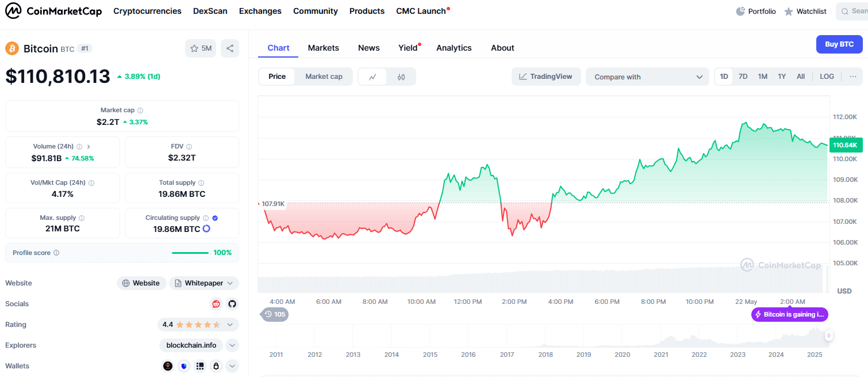
Task: Switch to the Chart tab
Action: (278, 48)
